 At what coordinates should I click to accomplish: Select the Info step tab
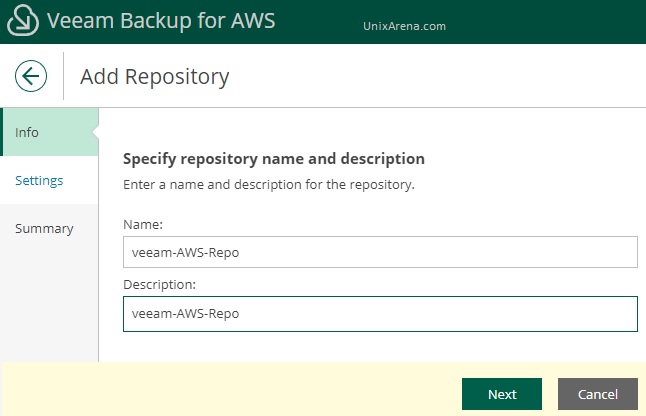pyautogui.click(x=49, y=132)
